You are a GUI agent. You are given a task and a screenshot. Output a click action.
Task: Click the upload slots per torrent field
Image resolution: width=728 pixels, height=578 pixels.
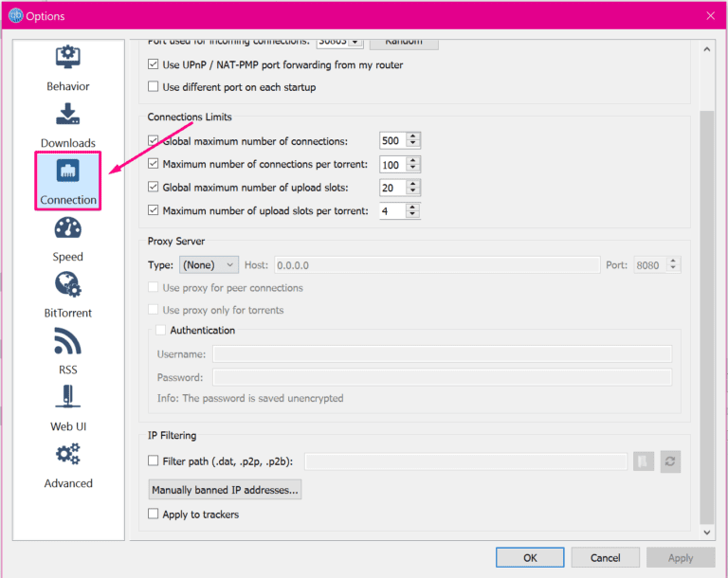click(x=393, y=210)
